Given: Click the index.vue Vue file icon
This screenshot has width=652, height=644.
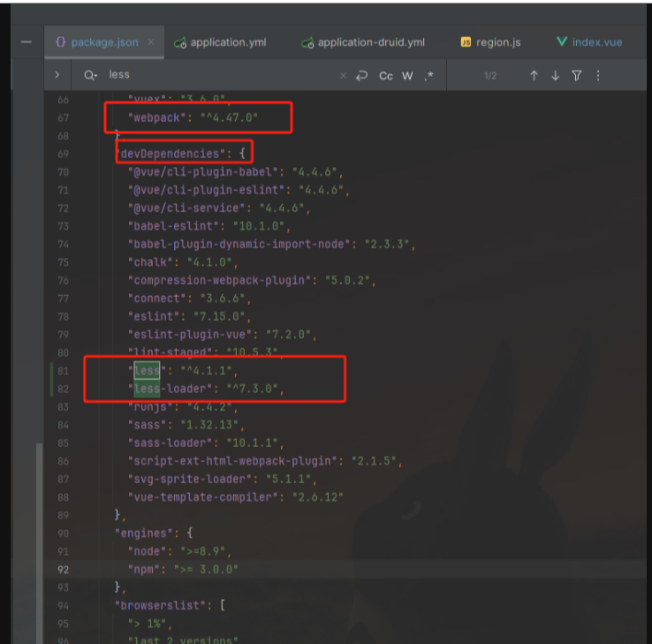Looking at the screenshot, I should click(x=562, y=42).
